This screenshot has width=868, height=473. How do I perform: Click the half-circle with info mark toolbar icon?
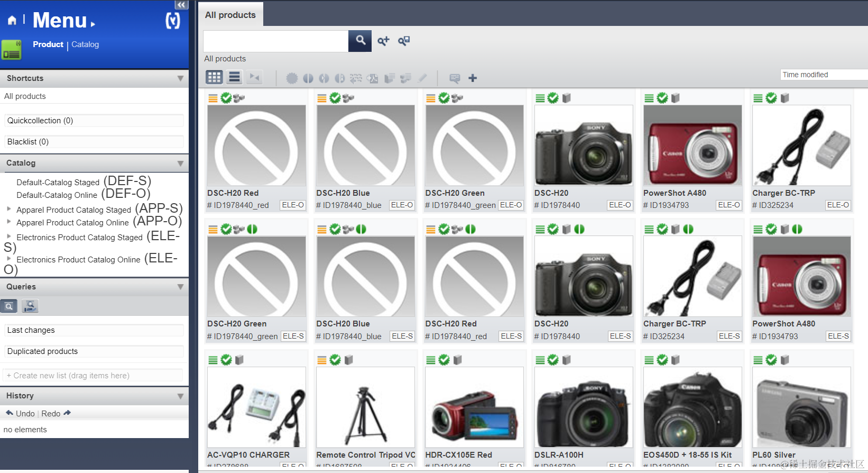coord(340,78)
